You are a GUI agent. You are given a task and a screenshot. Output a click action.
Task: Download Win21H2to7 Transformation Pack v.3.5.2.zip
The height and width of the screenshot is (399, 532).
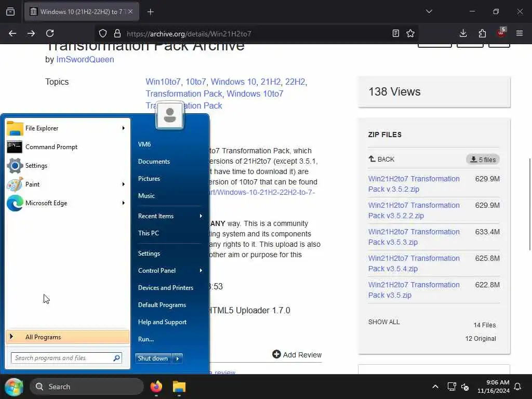click(x=414, y=184)
